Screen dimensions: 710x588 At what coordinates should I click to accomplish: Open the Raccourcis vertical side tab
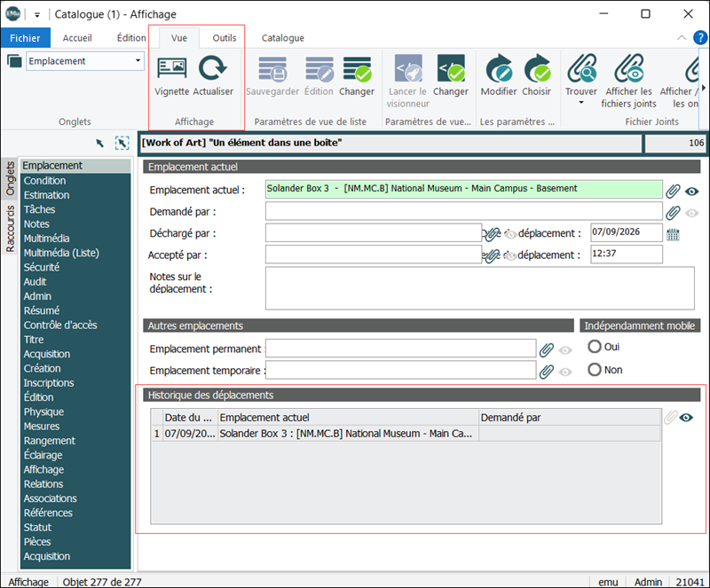point(10,229)
